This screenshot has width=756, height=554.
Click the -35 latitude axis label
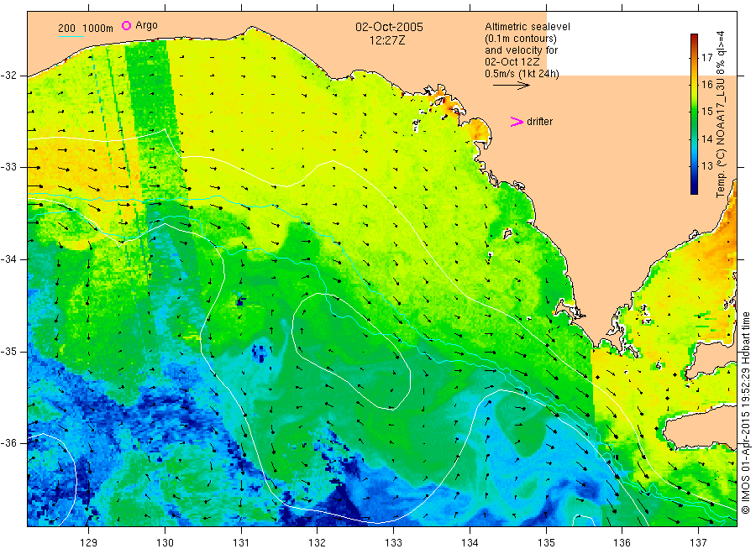(9, 351)
